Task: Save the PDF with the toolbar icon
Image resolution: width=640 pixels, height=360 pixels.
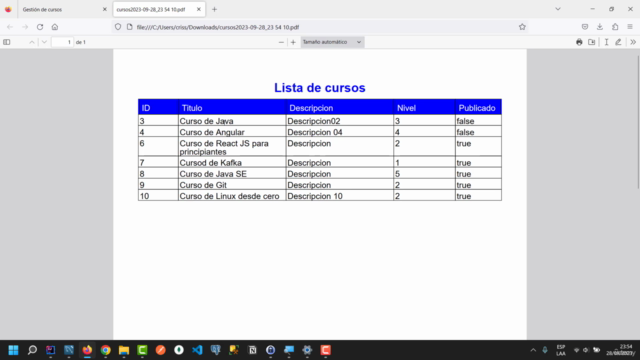Action: [592, 42]
